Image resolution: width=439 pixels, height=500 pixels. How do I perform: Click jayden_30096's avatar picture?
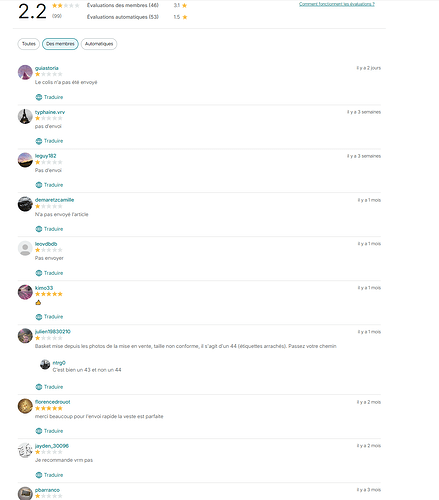pos(25,450)
